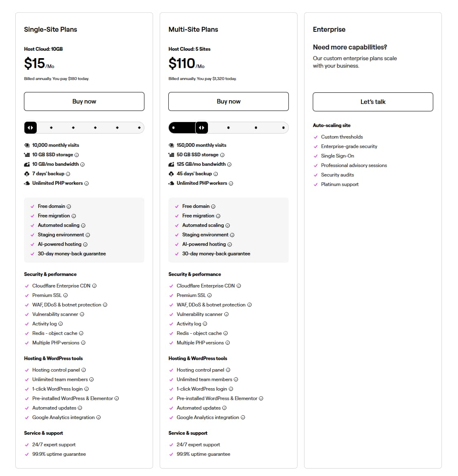Click info icon next to Single-Site AI-powered hosting

click(x=85, y=244)
